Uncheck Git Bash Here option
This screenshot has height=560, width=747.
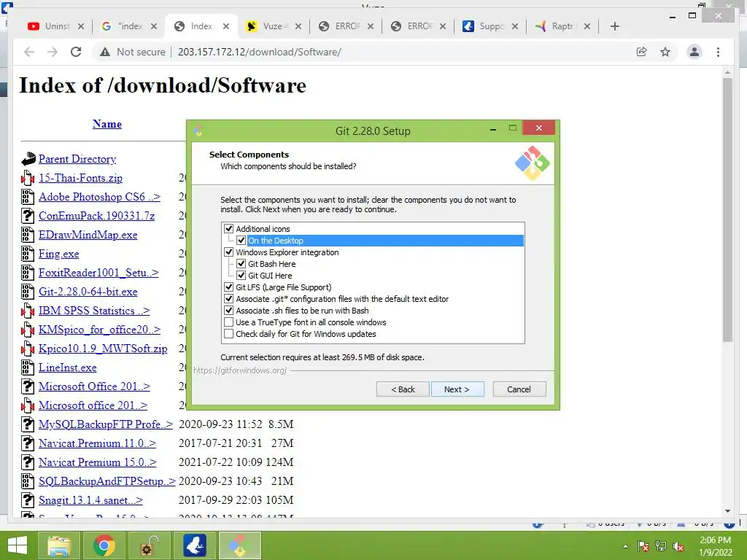(x=241, y=264)
